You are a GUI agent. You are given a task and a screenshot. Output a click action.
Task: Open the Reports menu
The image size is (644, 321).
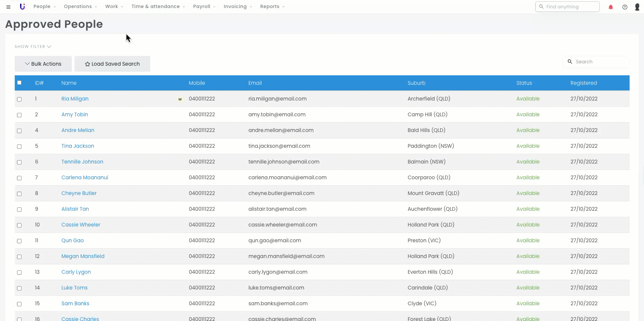272,7
